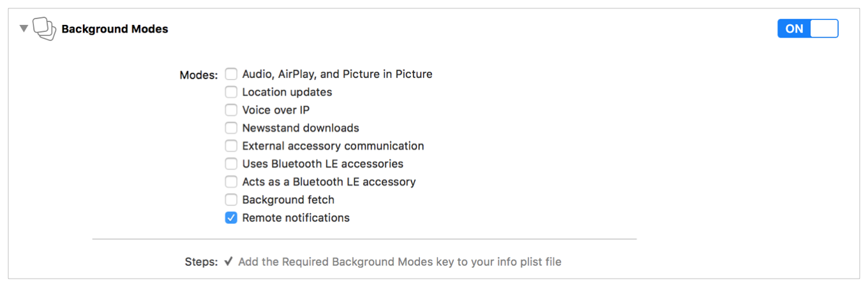868x287 pixels.
Task: Collapse the Background Modes disclosure triangle
Action: (24, 28)
